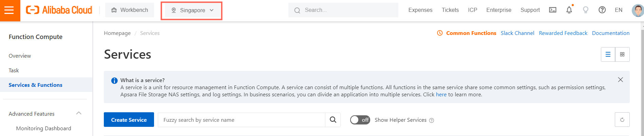
Task: Go to Overview in sidebar
Action: [20, 56]
